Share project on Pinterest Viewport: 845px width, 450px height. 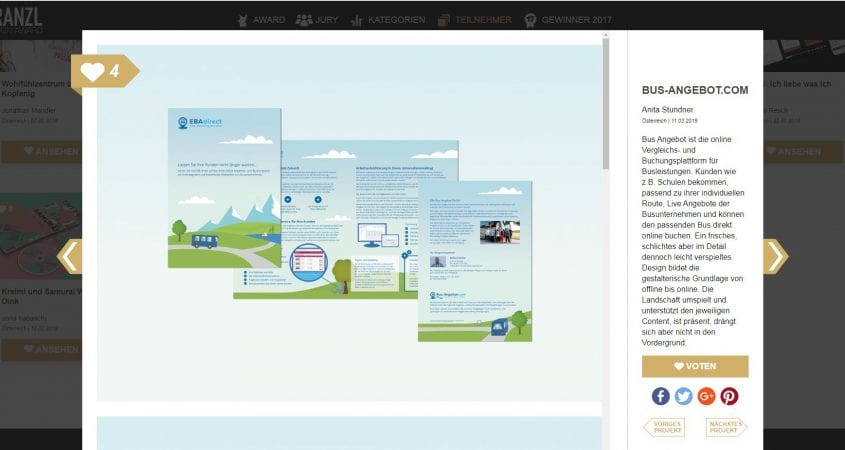729,396
